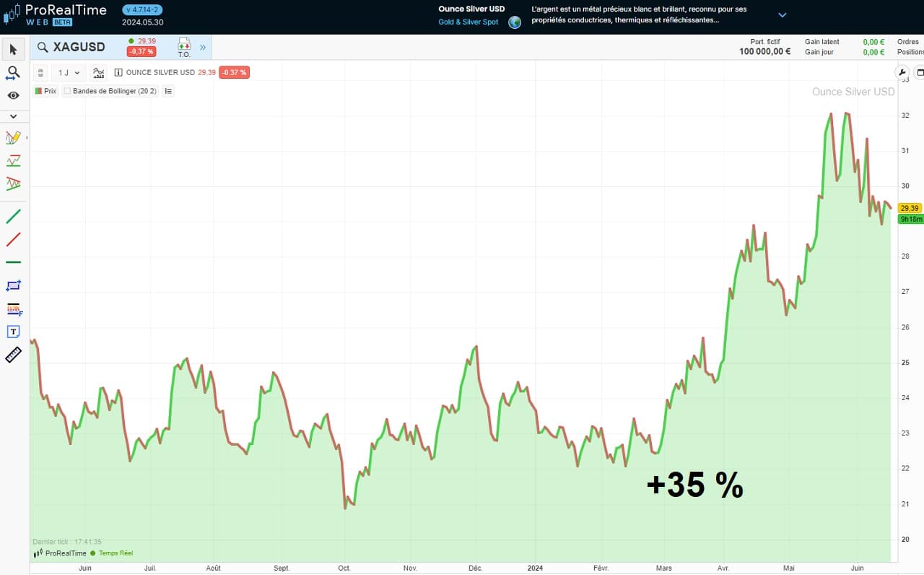Click the Gold & Silver Spot link

point(468,22)
